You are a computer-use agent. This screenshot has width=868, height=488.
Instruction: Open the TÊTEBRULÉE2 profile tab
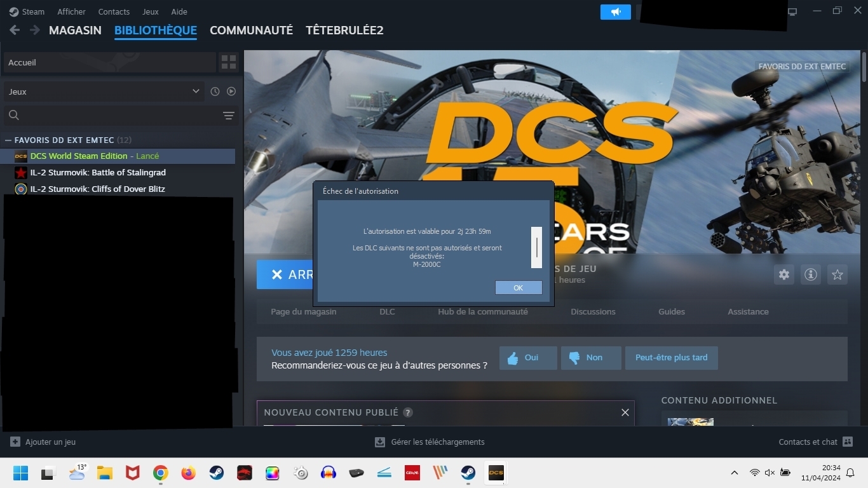coord(344,30)
